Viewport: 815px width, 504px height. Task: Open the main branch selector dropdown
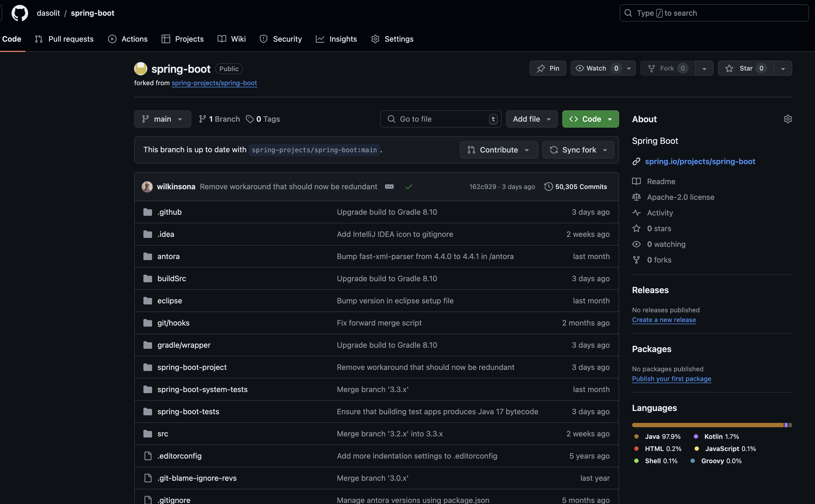pos(162,119)
